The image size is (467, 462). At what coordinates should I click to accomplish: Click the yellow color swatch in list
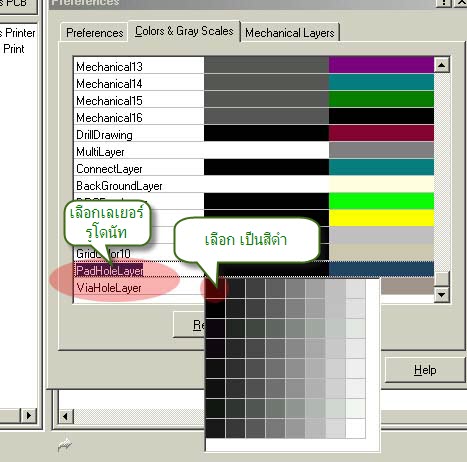tap(381, 218)
